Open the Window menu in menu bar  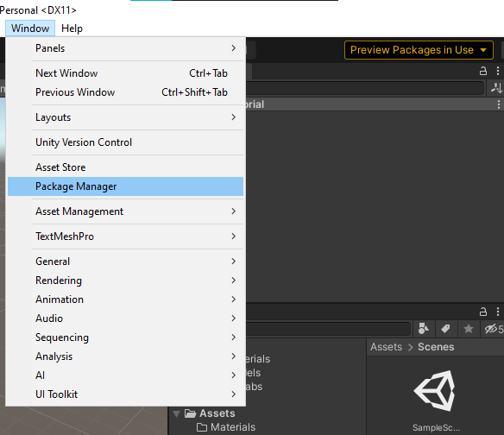(x=30, y=28)
